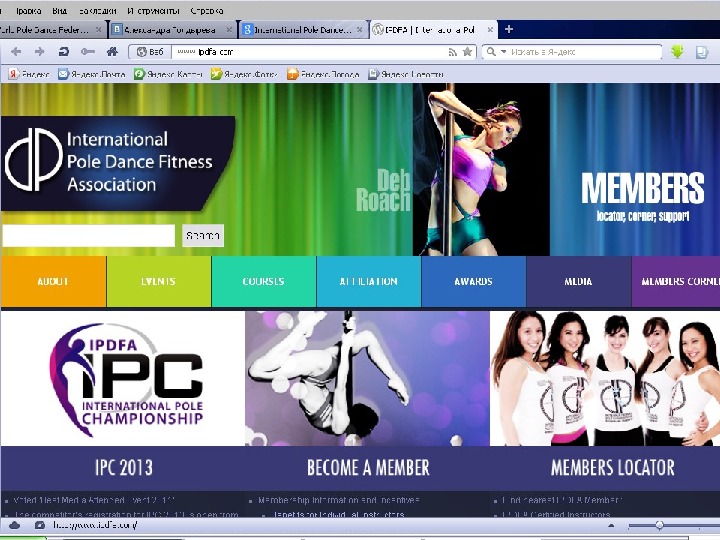Open the AFFILIATION navigation tile
This screenshot has height=540, width=720.
tap(369, 281)
